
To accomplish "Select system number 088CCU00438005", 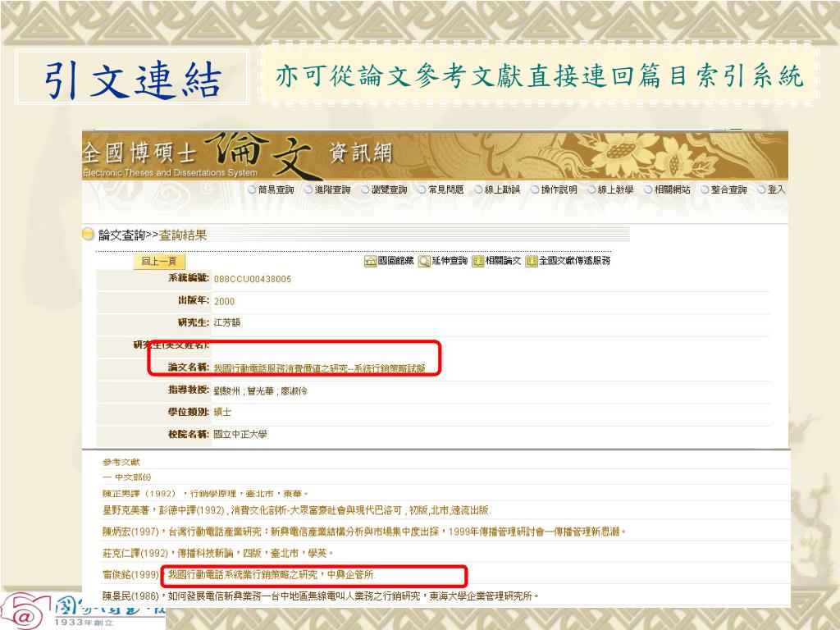I will (253, 279).
